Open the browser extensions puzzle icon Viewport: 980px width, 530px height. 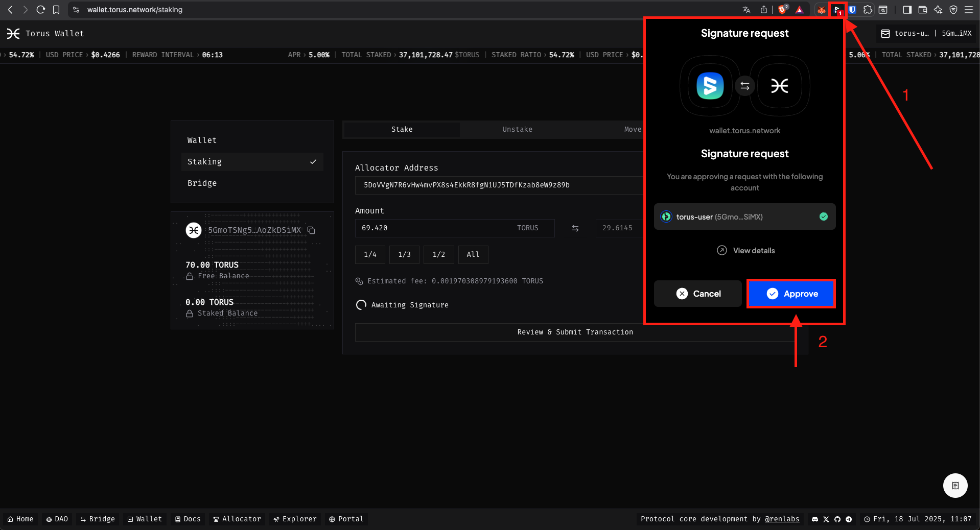(x=868, y=10)
